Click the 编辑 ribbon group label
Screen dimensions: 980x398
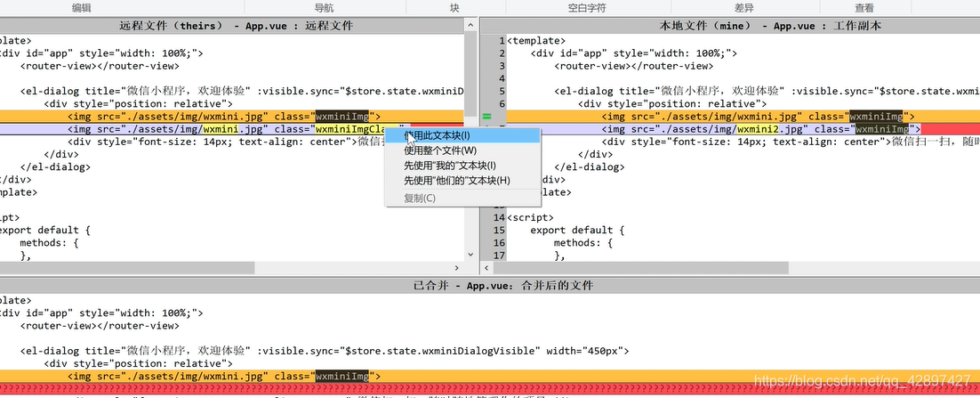(81, 8)
